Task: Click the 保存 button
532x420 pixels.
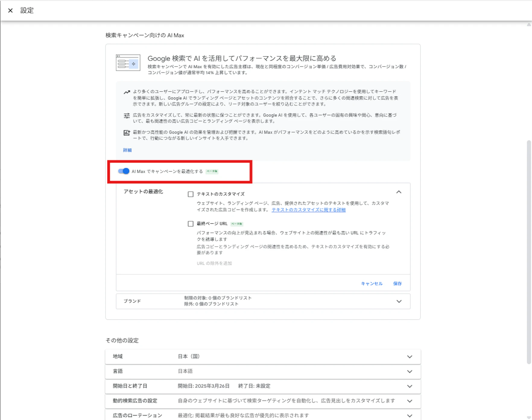Action: (397, 283)
